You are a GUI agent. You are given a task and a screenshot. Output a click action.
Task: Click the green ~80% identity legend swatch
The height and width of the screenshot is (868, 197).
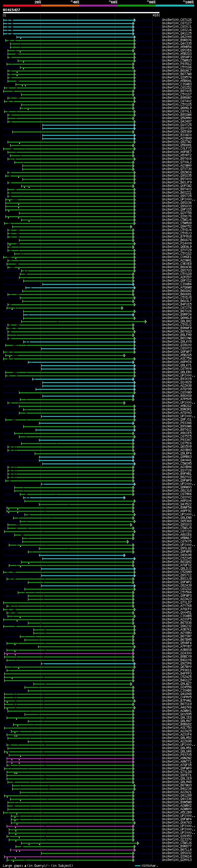(137, 6)
